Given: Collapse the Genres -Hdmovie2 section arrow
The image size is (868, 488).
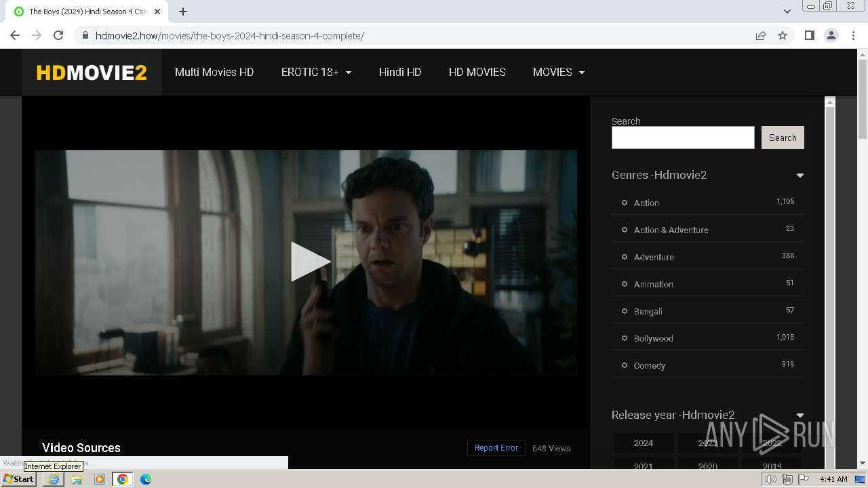Looking at the screenshot, I should (800, 176).
